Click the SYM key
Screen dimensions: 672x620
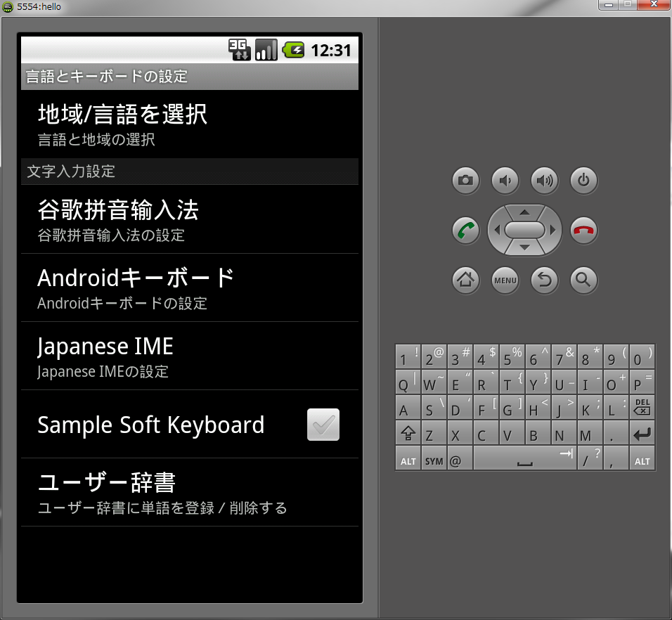pyautogui.click(x=434, y=458)
